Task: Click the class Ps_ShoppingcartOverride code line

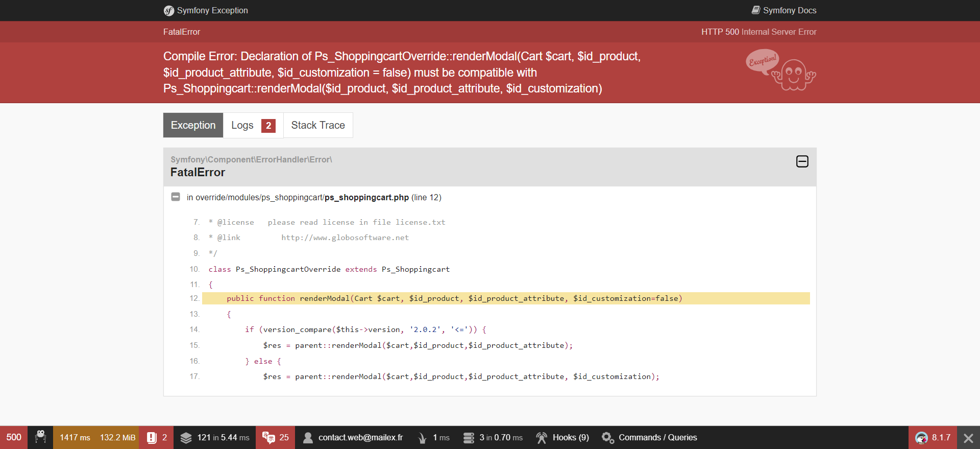Action: point(329,269)
